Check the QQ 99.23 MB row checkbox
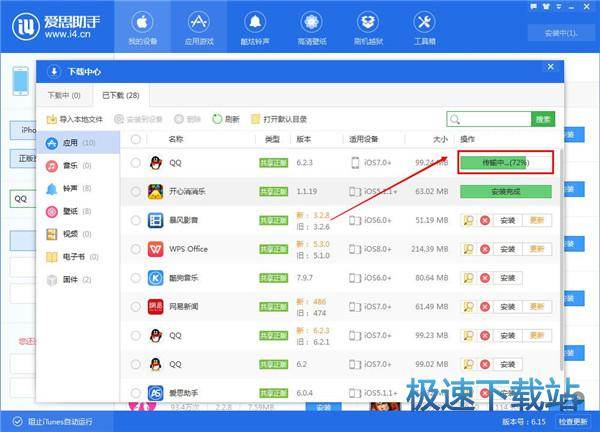 (135, 336)
